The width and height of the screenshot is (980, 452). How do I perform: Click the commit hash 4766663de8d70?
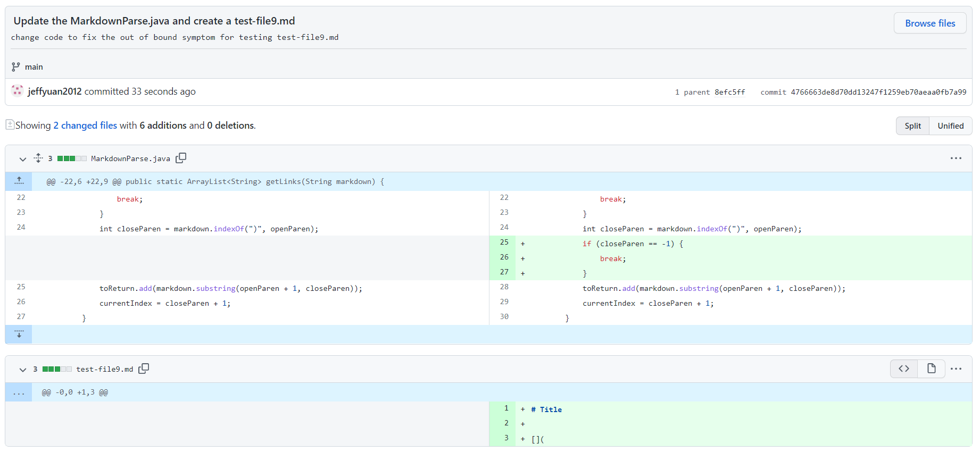coord(878,93)
